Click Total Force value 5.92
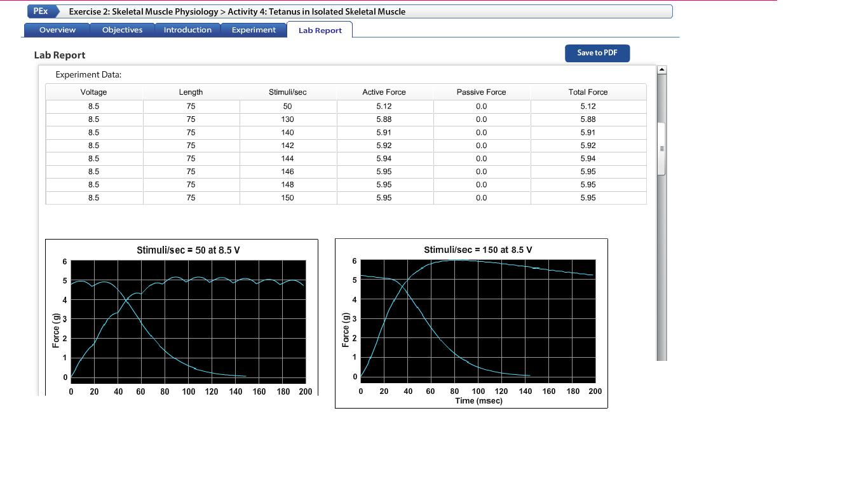This screenshot has width=868, height=488. coord(588,146)
